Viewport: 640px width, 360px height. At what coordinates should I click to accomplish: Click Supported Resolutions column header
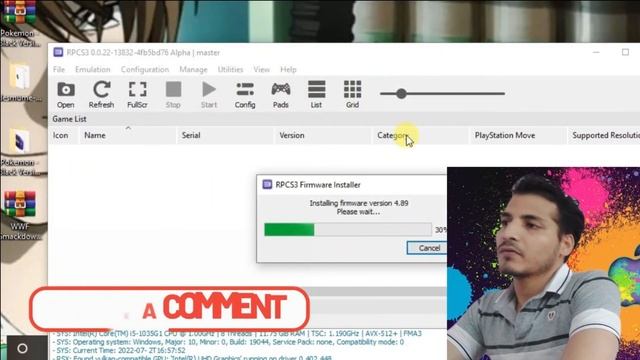[x=604, y=135]
